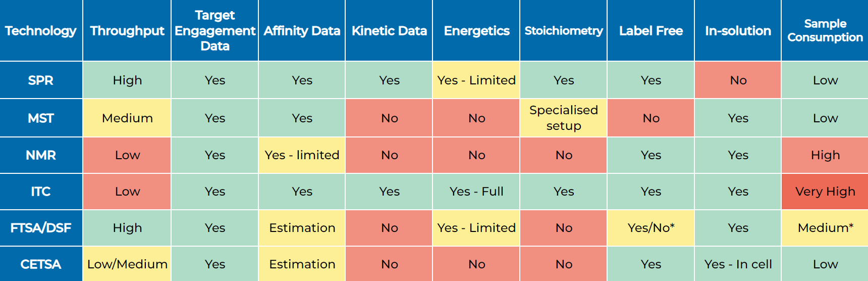The image size is (868, 281).
Task: Click the NMR row label
Action: (41, 155)
